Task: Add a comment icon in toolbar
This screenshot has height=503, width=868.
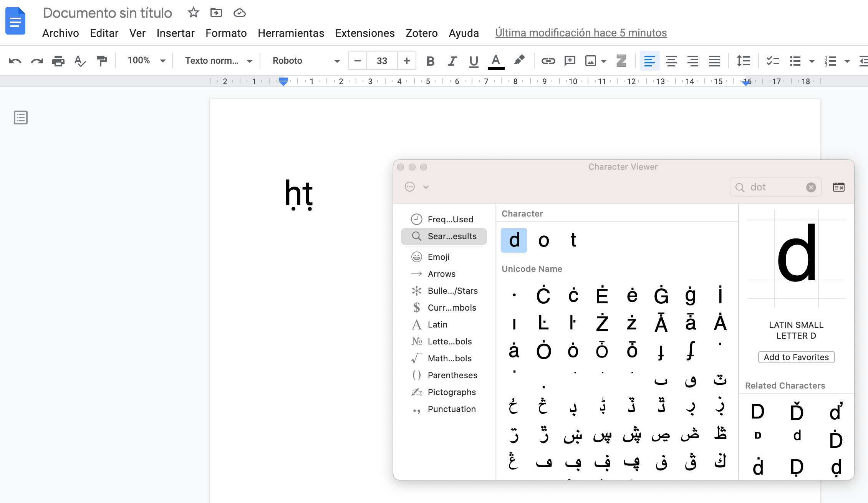Action: coord(570,61)
